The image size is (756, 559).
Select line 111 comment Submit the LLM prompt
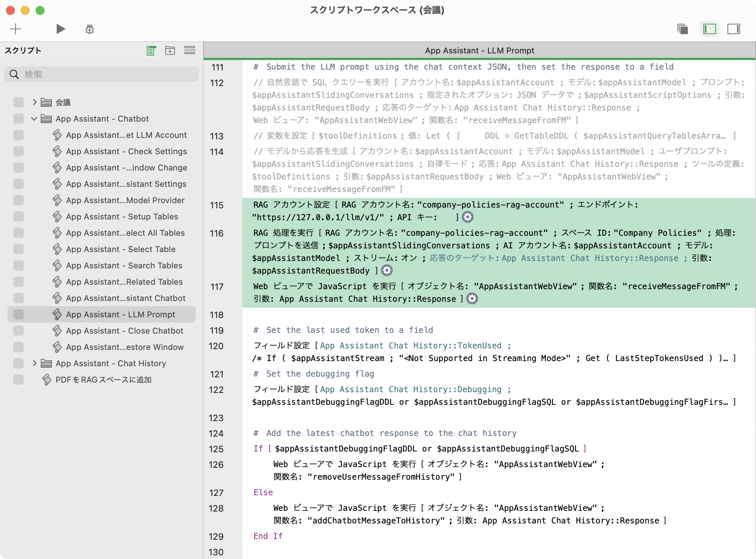(x=464, y=67)
